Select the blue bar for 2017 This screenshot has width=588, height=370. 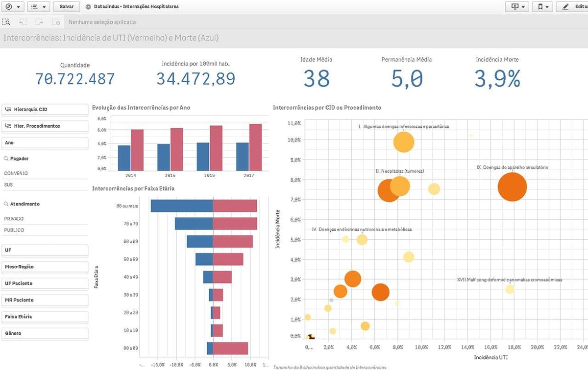coord(242,157)
